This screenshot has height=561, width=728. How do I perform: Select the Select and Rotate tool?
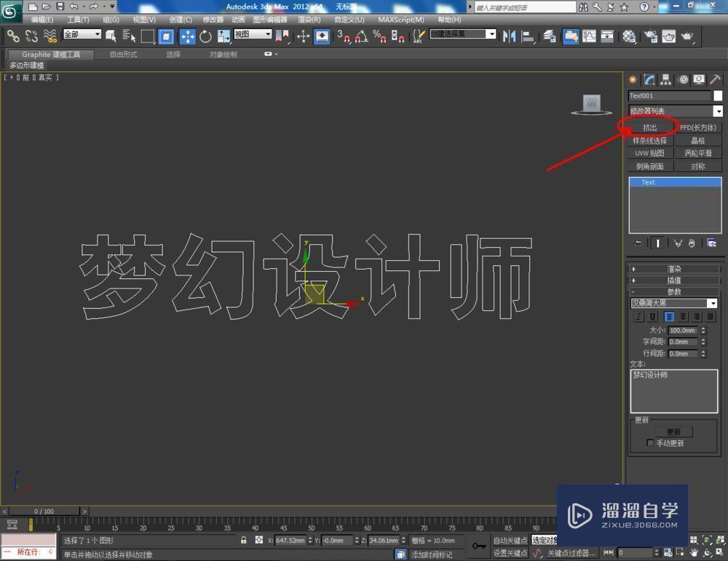click(205, 36)
